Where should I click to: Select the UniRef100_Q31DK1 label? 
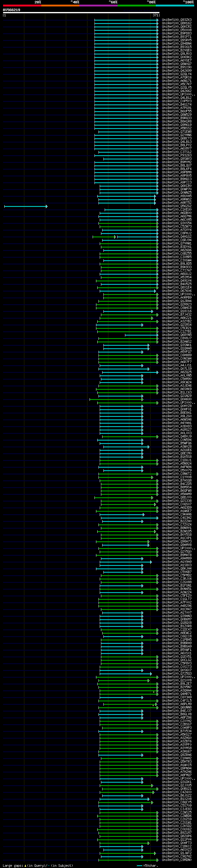pos(177,782)
